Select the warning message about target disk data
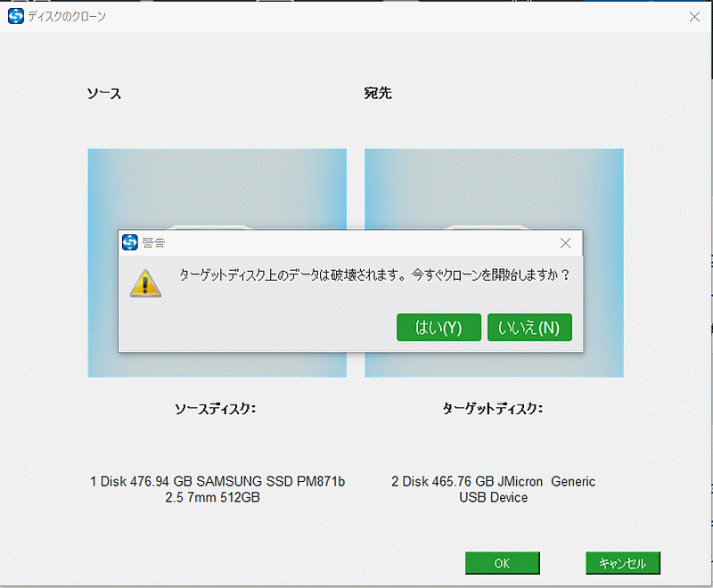This screenshot has height=588, width=713. point(374,275)
